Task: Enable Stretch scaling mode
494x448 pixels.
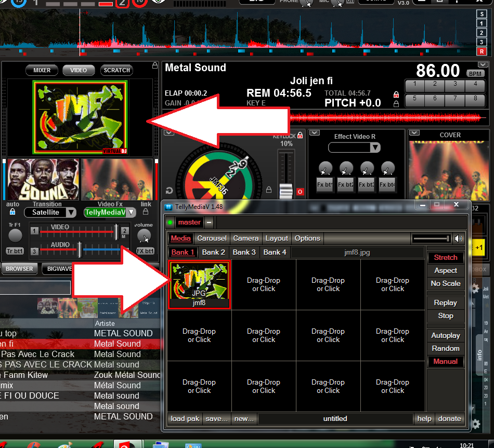Action: 446,258
